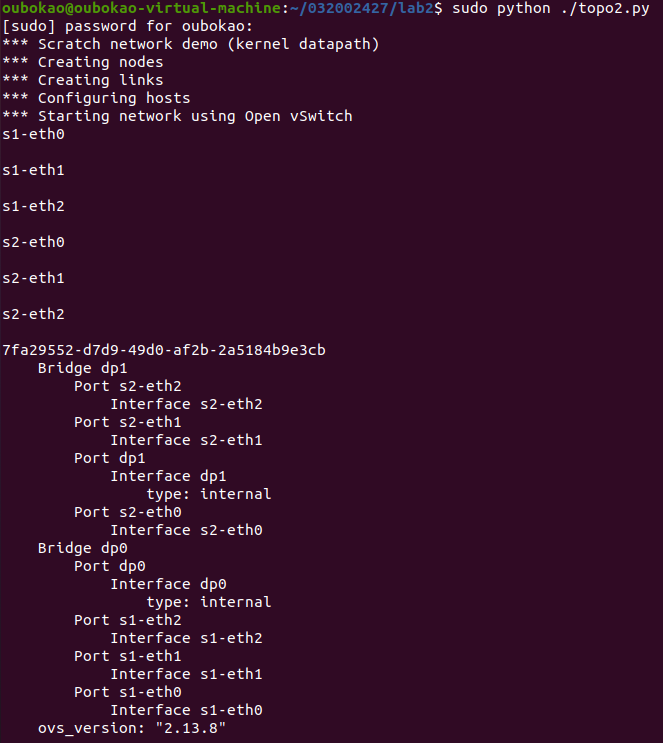This screenshot has height=743, width=663.
Task: Click the "*** Creating links" output line
Action: [82, 80]
